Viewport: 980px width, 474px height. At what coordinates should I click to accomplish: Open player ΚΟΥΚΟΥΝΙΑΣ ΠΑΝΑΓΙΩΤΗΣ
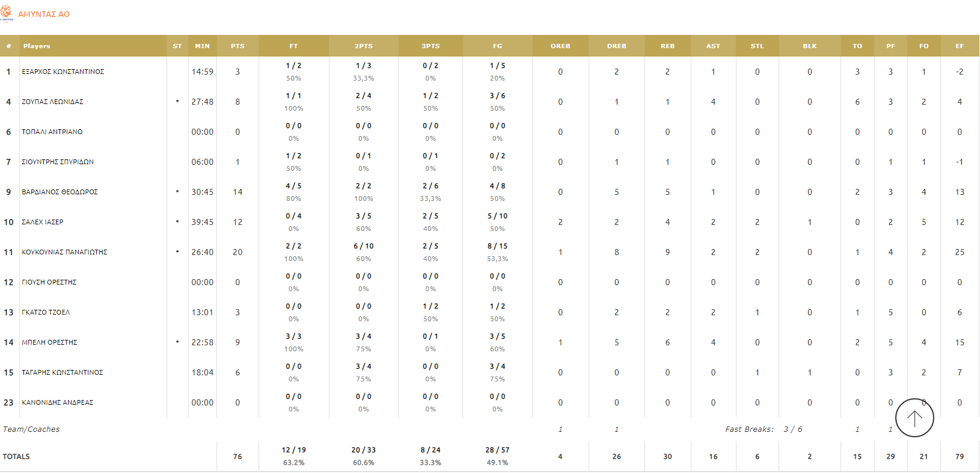tap(64, 253)
